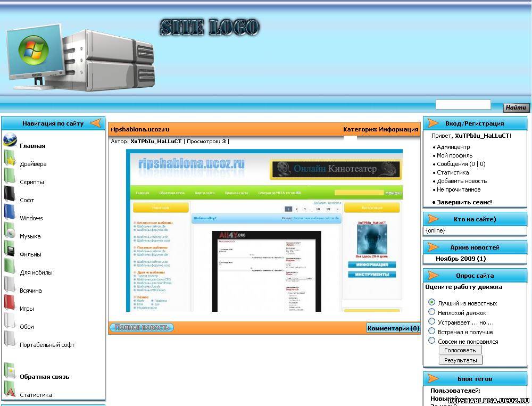This screenshot has height=406, width=532.
Task: Click the folder icon beside Для мобилы
Action: click(x=10, y=267)
